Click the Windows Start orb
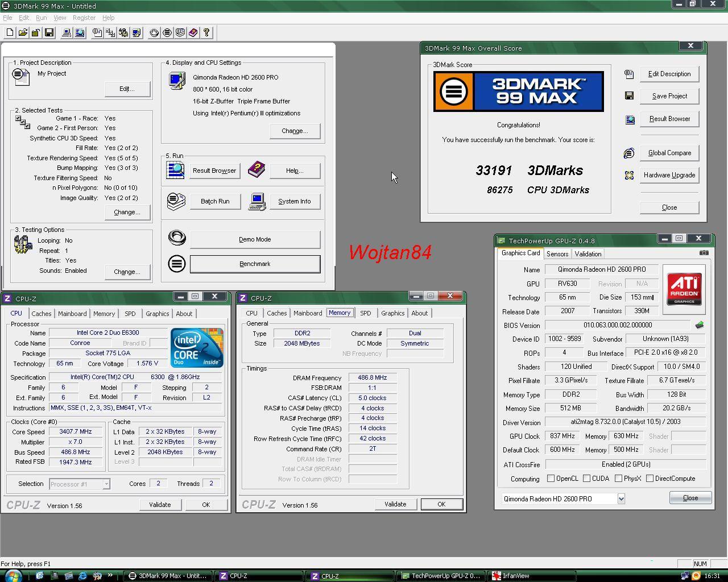Image resolution: width=728 pixels, height=582 pixels. point(13,576)
